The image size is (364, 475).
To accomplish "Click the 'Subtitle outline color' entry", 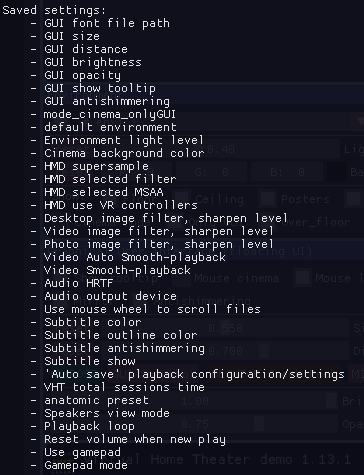I will pos(121,335).
